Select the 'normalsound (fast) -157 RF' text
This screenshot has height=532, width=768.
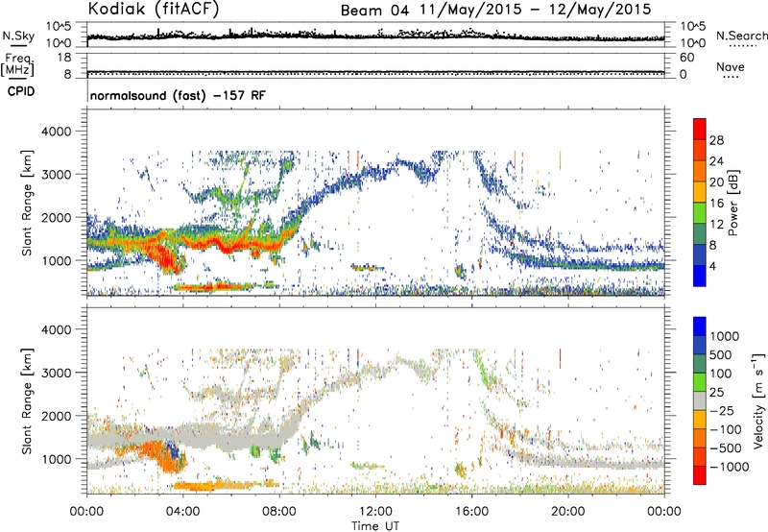pyautogui.click(x=178, y=95)
